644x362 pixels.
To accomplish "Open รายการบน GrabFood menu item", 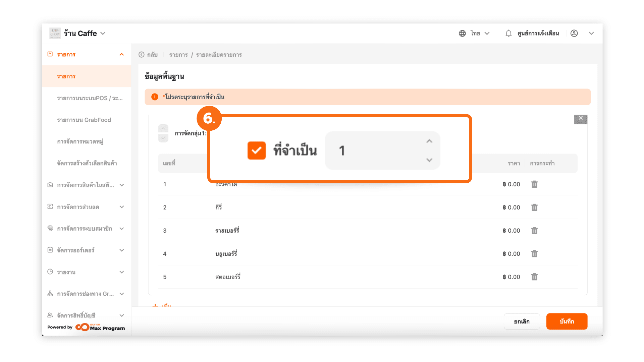I will click(84, 120).
